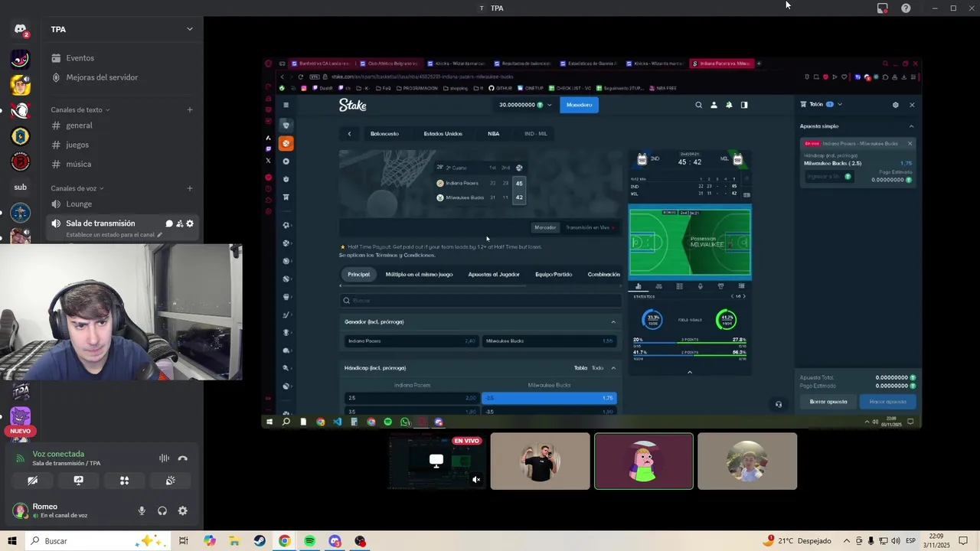Screen dimensions: 980x551
Task: Disconnect from voice with the hang-up icon
Action: click(182, 458)
